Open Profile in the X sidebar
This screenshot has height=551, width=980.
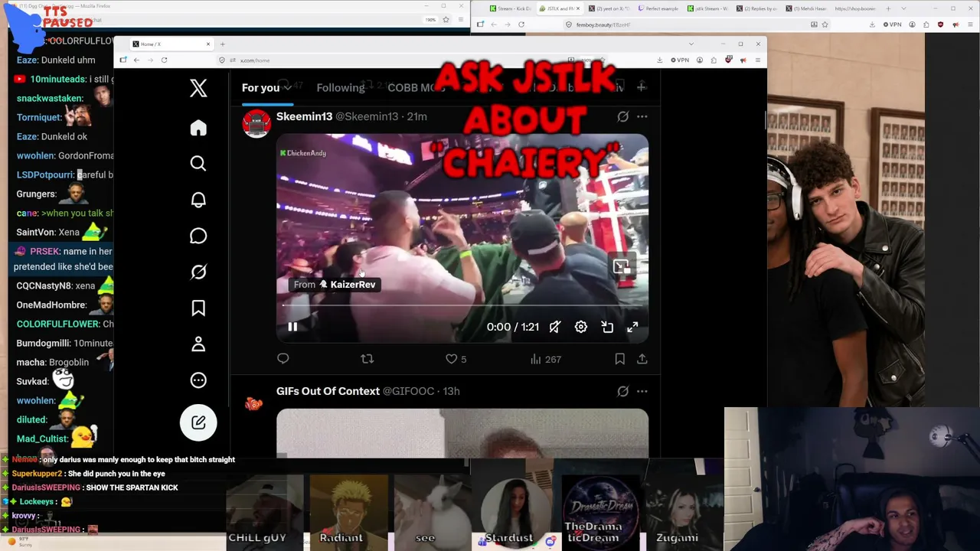pyautogui.click(x=198, y=344)
